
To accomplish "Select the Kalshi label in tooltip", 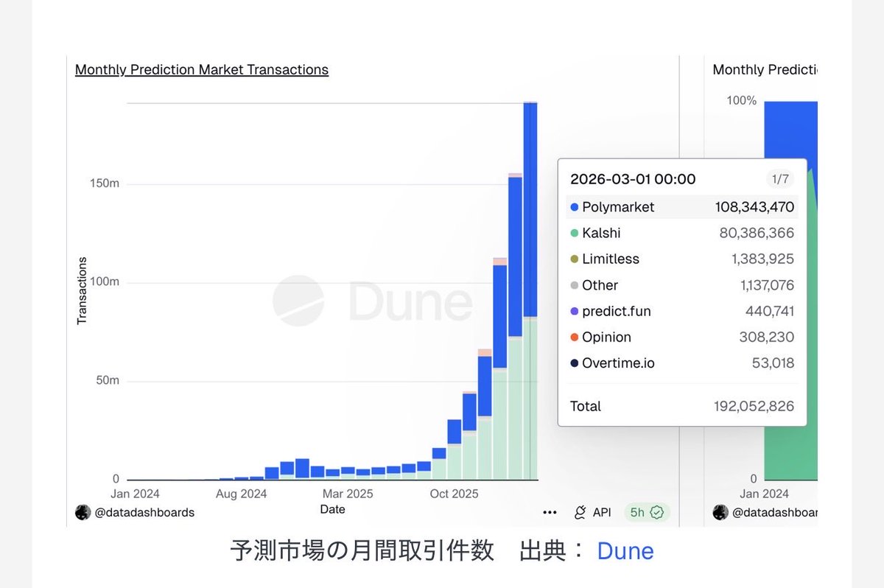I will pyautogui.click(x=601, y=233).
